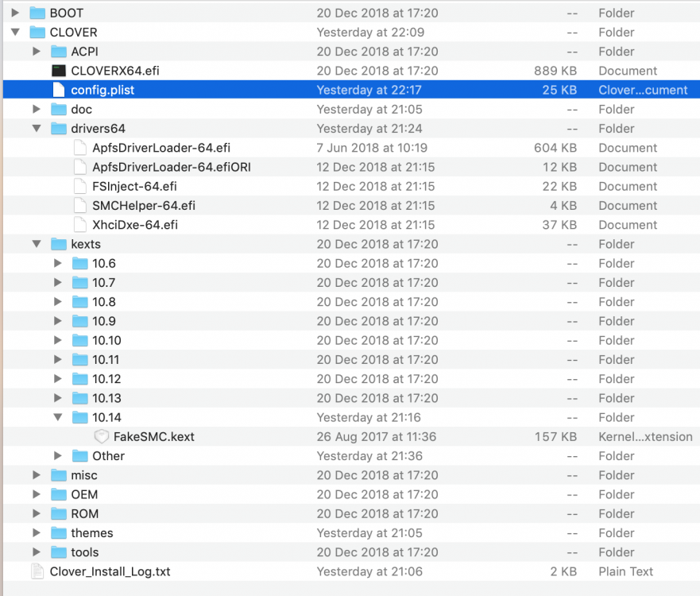The width and height of the screenshot is (700, 596).
Task: Expand the ACPI folder triangle
Action: tap(37, 52)
